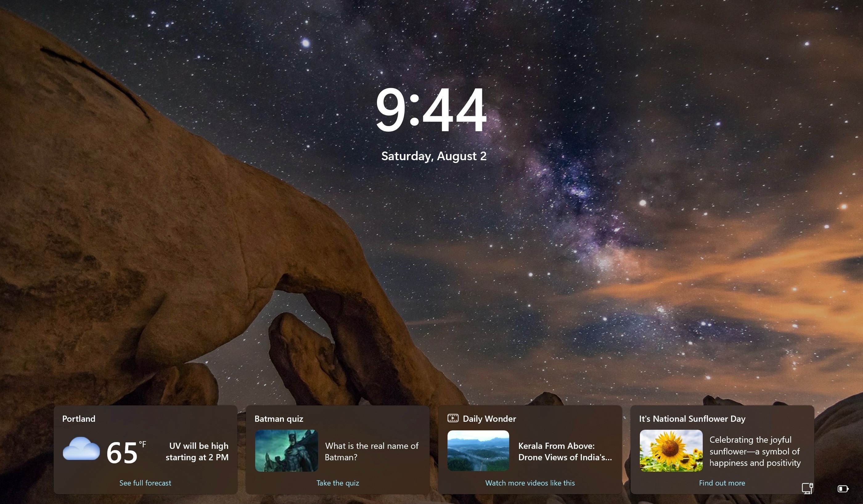Screen dimensions: 863x504
Task: Click the cloudy weather icon
Action: (x=81, y=449)
